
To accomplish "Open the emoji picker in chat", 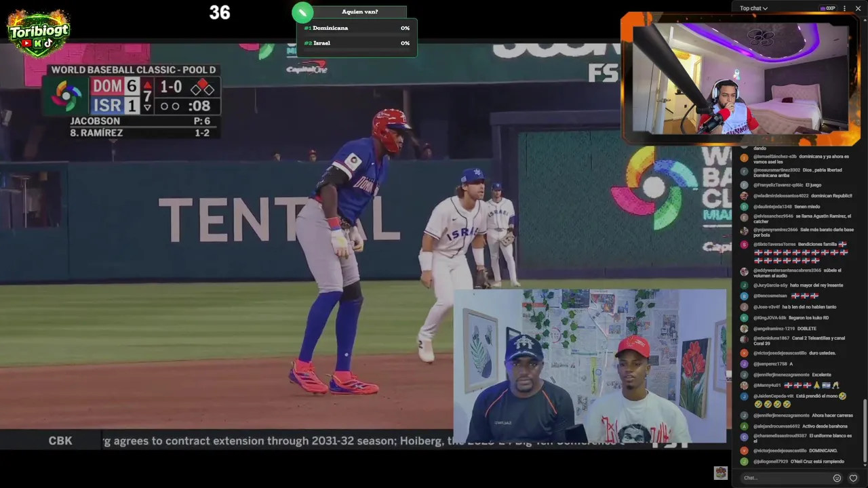I will pos(837,478).
